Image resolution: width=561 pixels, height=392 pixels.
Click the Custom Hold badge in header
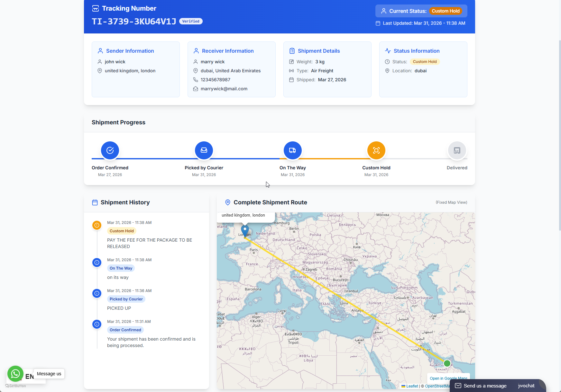click(446, 11)
